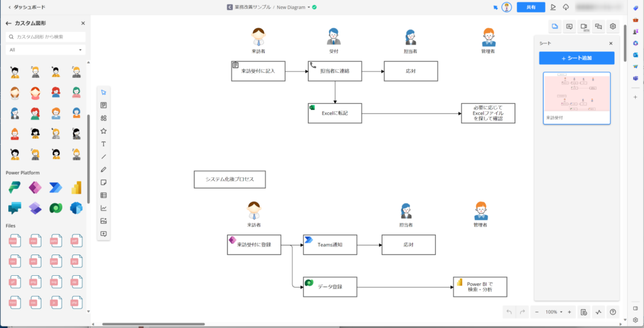The image size is (644, 328).
Task: Select the Text tool in the canvas toolbar
Action: coord(103,144)
